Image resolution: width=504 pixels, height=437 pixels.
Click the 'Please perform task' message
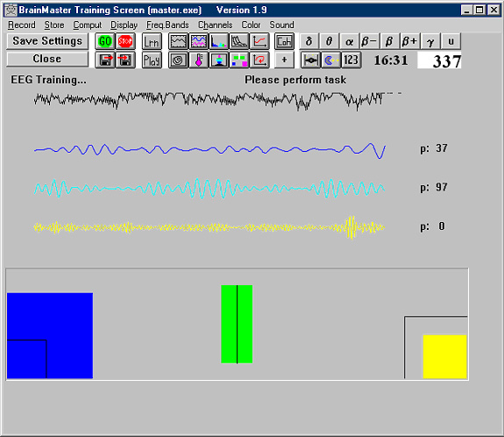tap(295, 80)
